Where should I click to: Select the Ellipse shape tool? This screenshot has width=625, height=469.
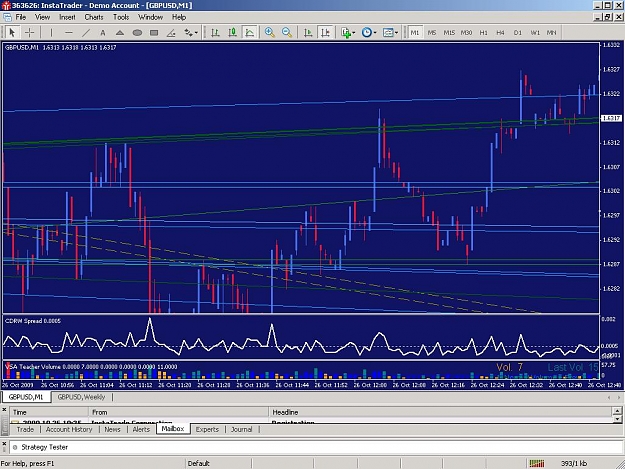pyautogui.click(x=137, y=33)
